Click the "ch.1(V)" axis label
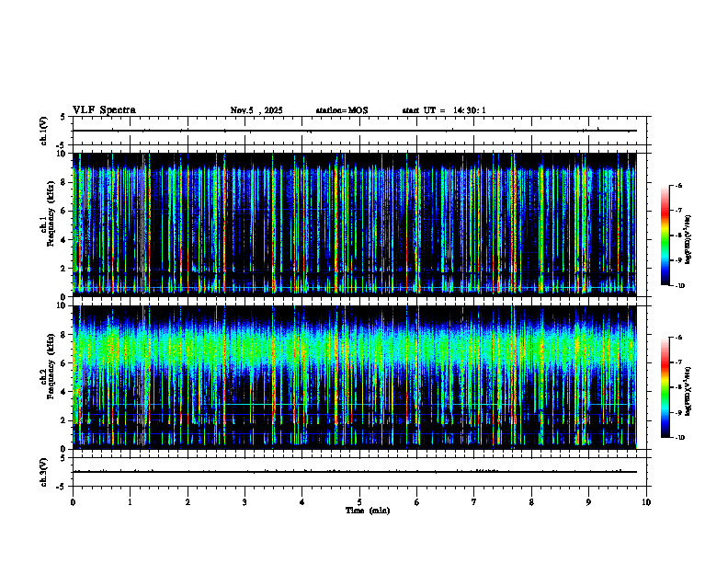 (44, 131)
